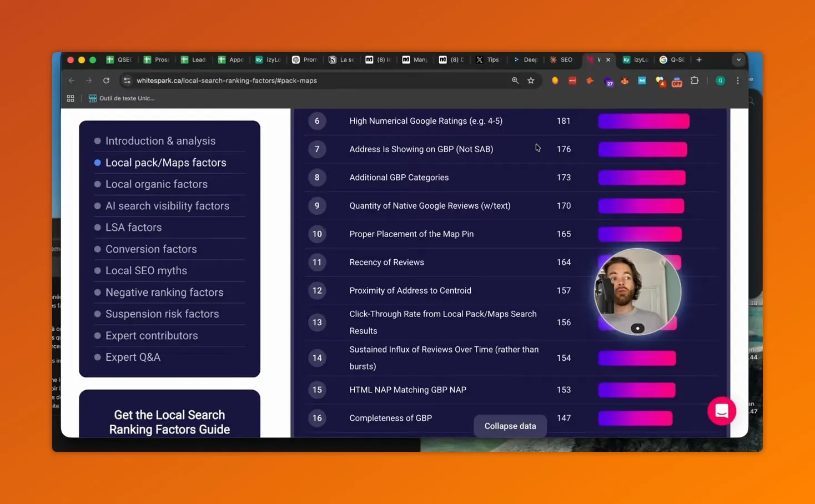The width and height of the screenshot is (815, 504).
Task: Jump to Negative ranking factors
Action: pyautogui.click(x=164, y=293)
